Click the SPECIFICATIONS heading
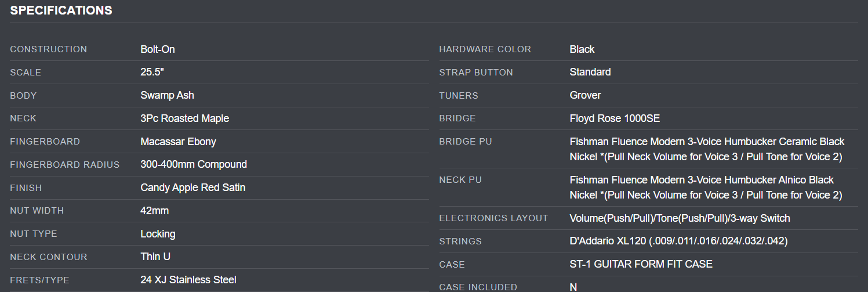This screenshot has height=292, width=868. pos(61,10)
